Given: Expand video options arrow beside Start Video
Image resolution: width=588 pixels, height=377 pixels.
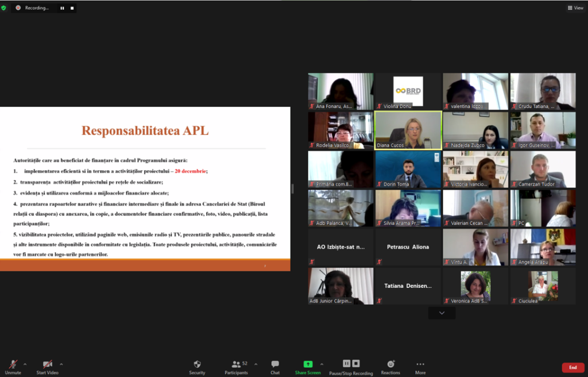Looking at the screenshot, I should pyautogui.click(x=61, y=364).
